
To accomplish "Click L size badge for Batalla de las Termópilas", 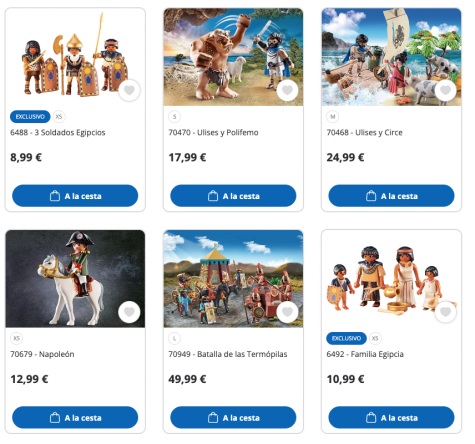I will point(175,338).
